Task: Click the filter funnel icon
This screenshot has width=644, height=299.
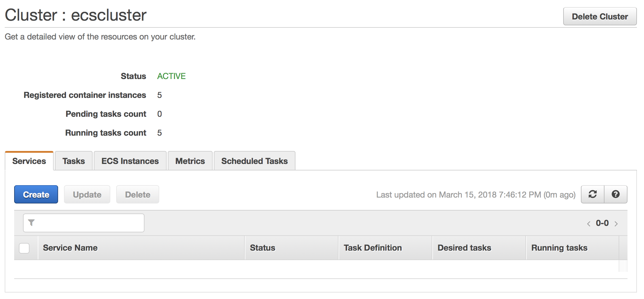Action: (31, 223)
